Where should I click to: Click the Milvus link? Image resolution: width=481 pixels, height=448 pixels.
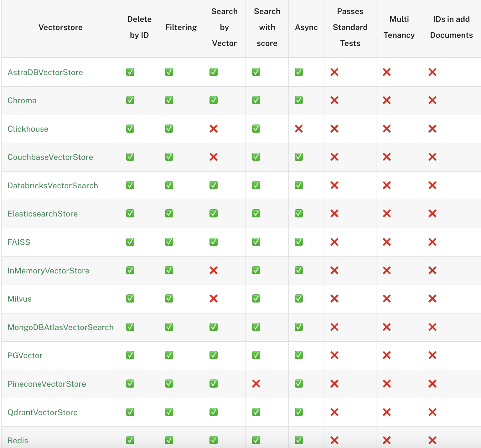[19, 299]
